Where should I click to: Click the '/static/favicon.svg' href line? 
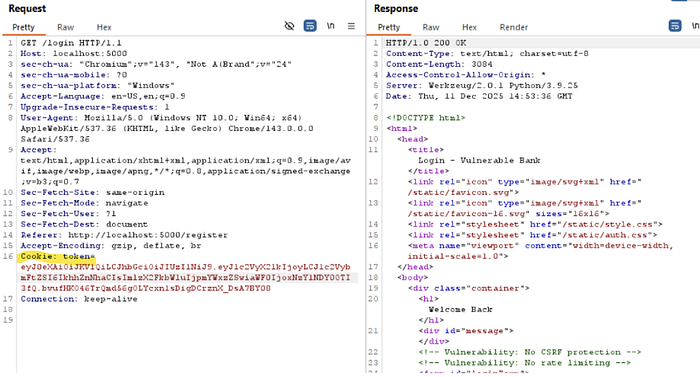[463, 193]
